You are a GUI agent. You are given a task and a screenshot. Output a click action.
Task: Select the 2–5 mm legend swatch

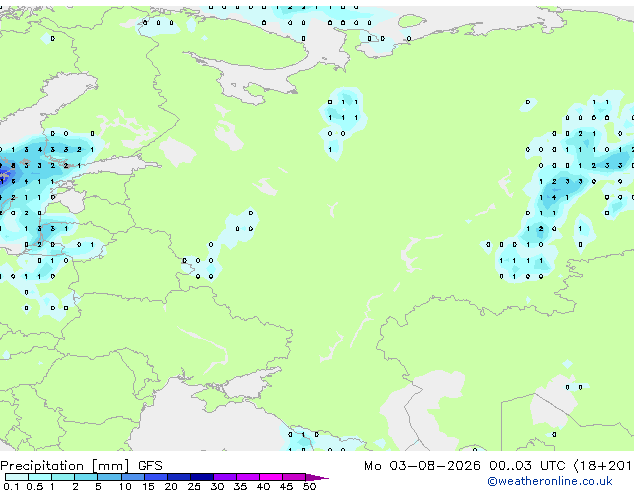(86, 477)
